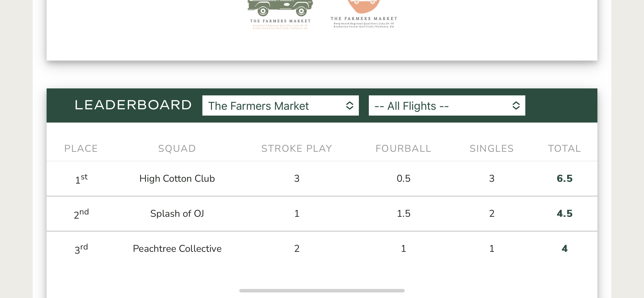The image size is (644, 298).
Task: Click the 1st place ranking cell
Action: 81,179
